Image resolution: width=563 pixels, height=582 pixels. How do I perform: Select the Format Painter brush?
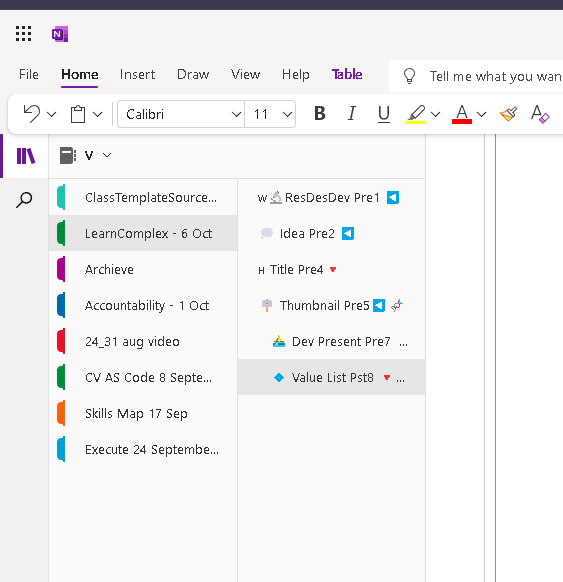click(x=508, y=114)
